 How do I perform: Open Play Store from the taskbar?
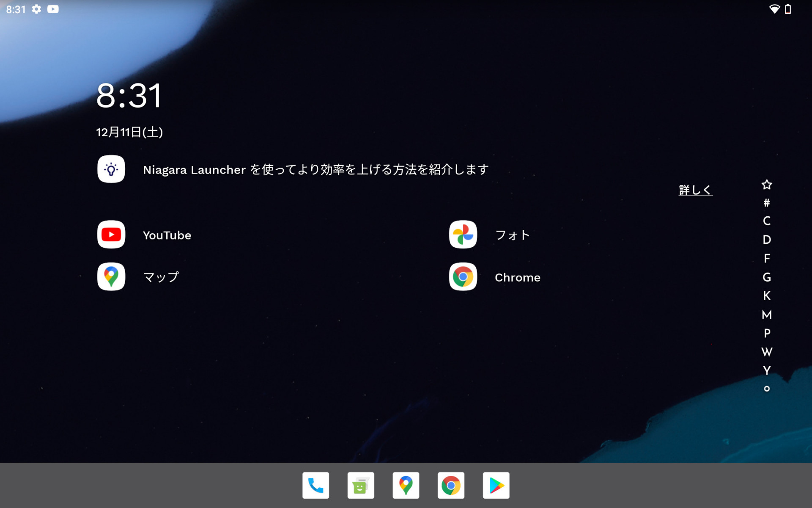pyautogui.click(x=496, y=485)
